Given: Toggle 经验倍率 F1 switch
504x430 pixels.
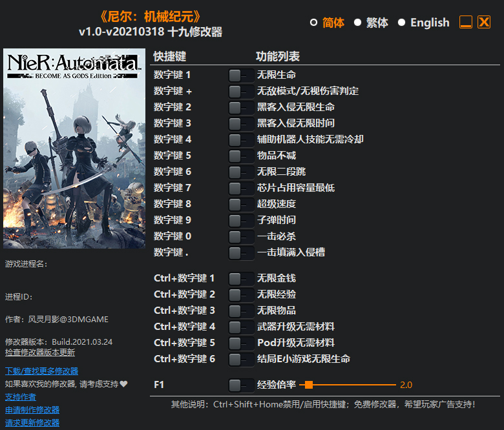Looking at the screenshot, I should tap(241, 385).
